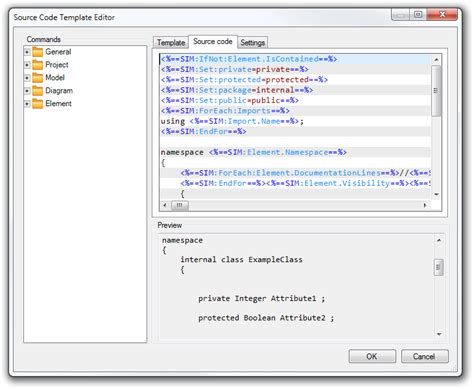Viewport: 474px width, 389px height.
Task: Switch to the Template tab
Action: point(171,43)
